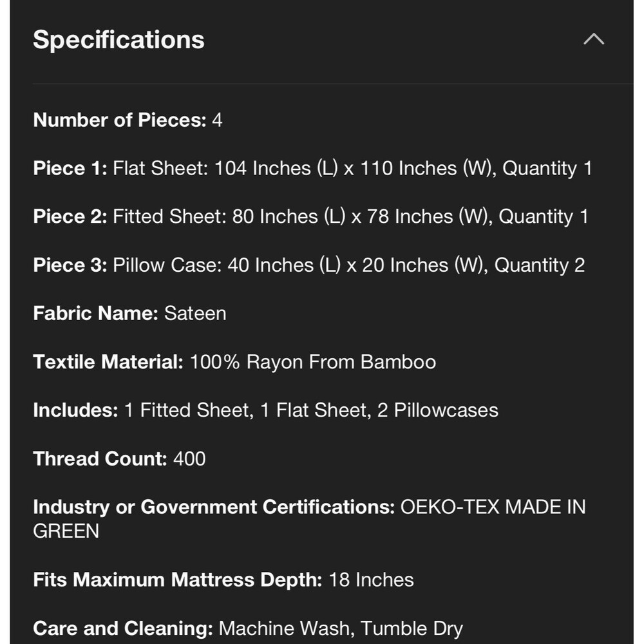Click the 18 Inches mattress depth value

372,580
